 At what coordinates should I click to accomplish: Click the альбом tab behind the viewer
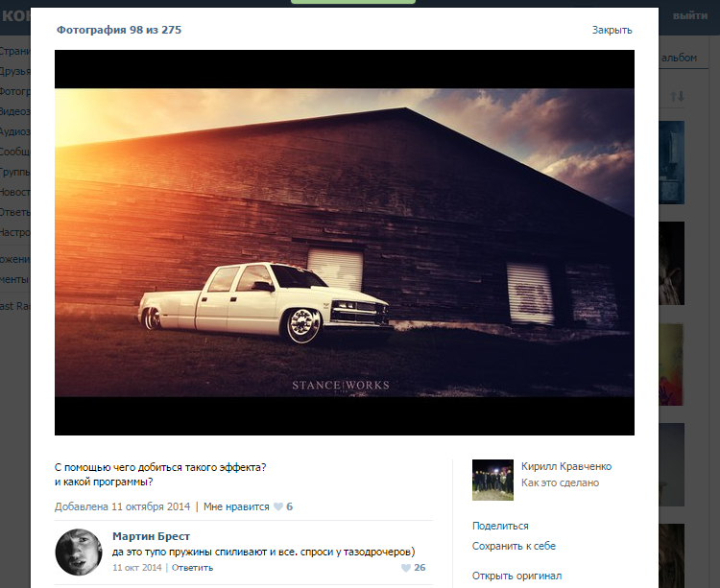coord(678,59)
